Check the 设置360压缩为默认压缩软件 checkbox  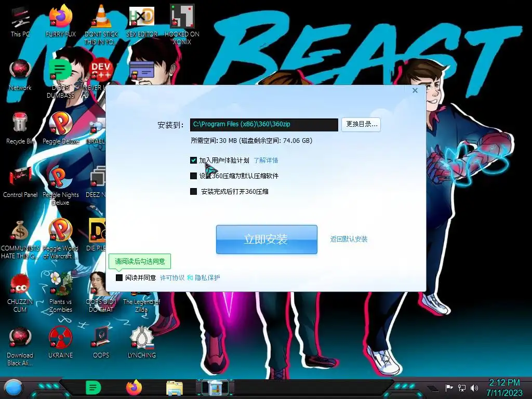click(x=193, y=176)
